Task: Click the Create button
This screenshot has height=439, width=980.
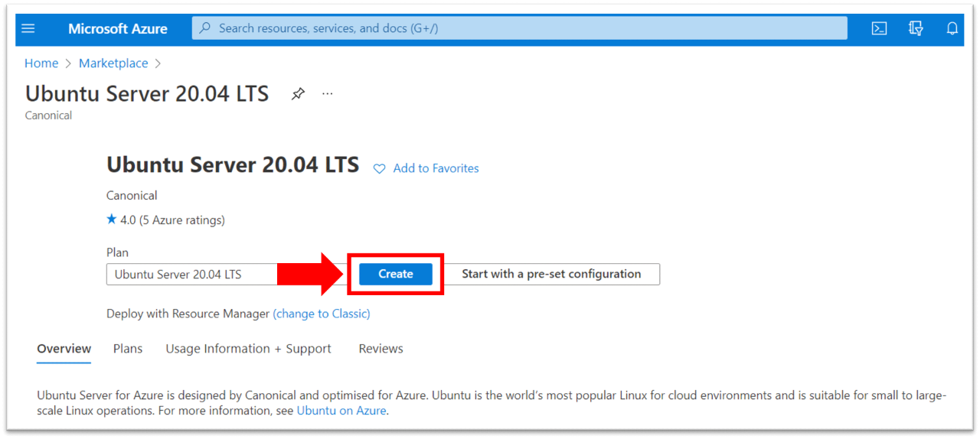Action: click(396, 274)
